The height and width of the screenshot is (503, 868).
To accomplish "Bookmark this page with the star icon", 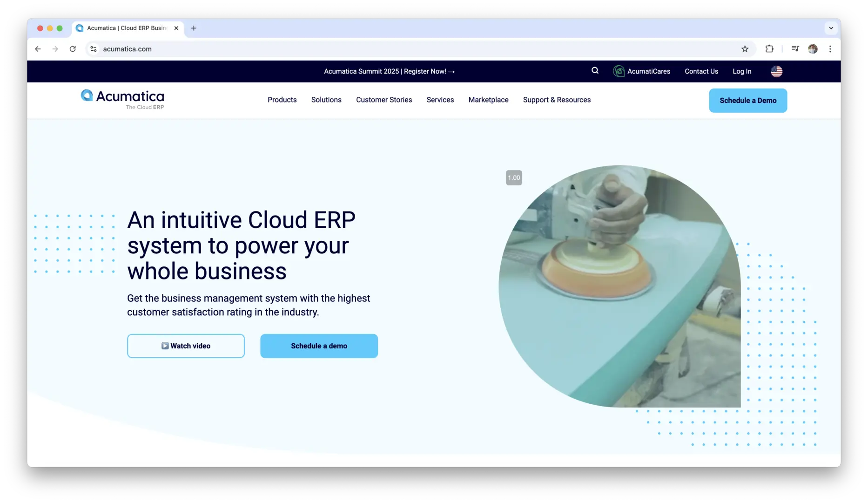I will tap(745, 49).
